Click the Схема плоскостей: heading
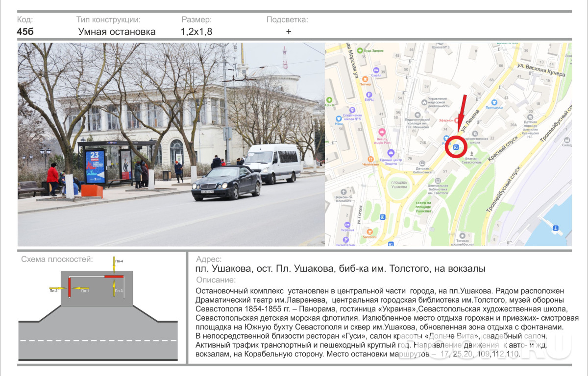The image size is (588, 376). pos(57,259)
